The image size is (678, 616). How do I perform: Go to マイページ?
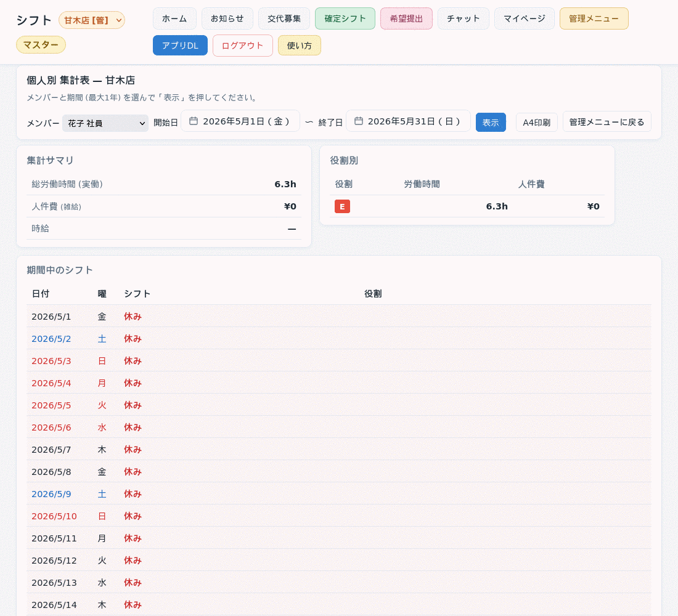[524, 18]
